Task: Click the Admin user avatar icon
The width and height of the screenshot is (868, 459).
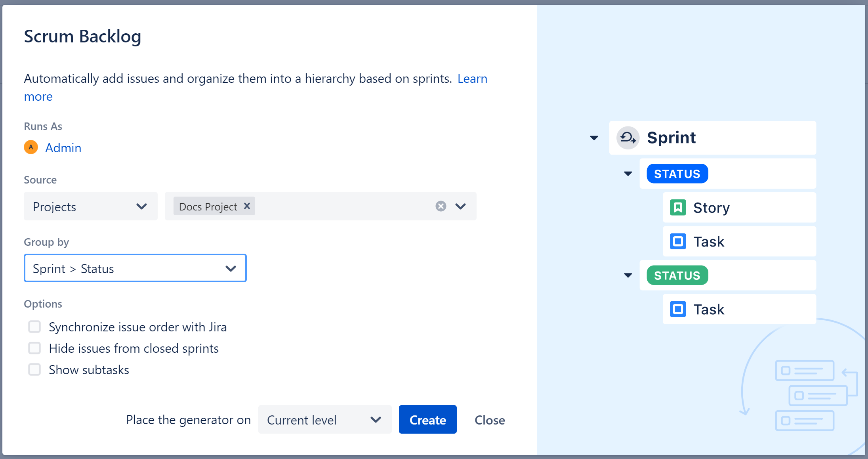Action: coord(30,147)
